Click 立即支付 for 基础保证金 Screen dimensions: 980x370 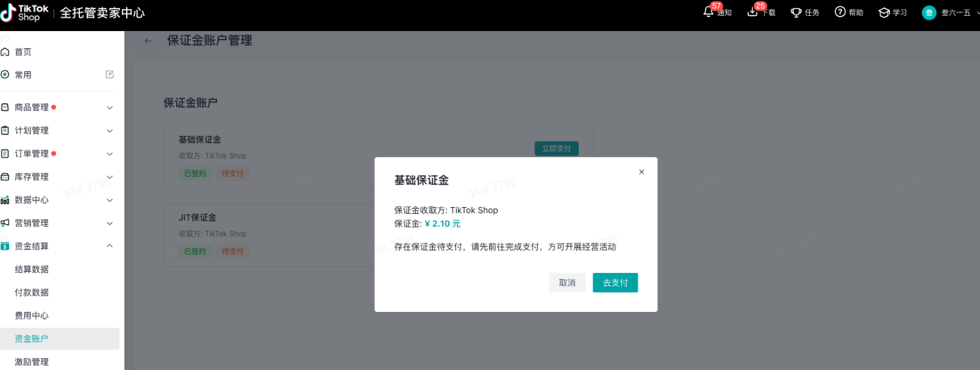click(x=556, y=148)
